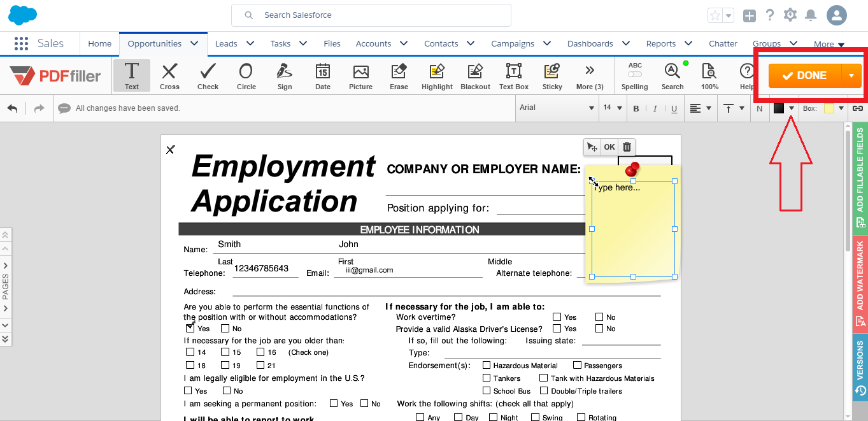868x421 pixels.
Task: Open PDFfiller Help
Action: (x=746, y=75)
